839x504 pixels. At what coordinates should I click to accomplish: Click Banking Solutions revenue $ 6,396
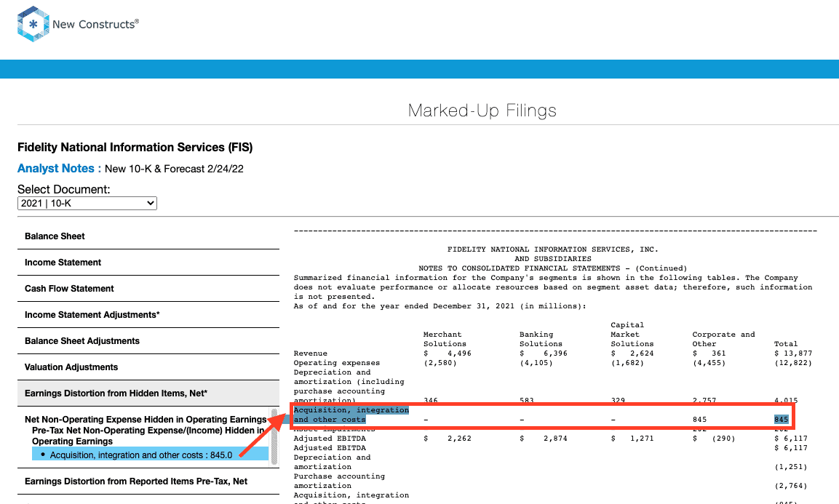[x=543, y=353]
